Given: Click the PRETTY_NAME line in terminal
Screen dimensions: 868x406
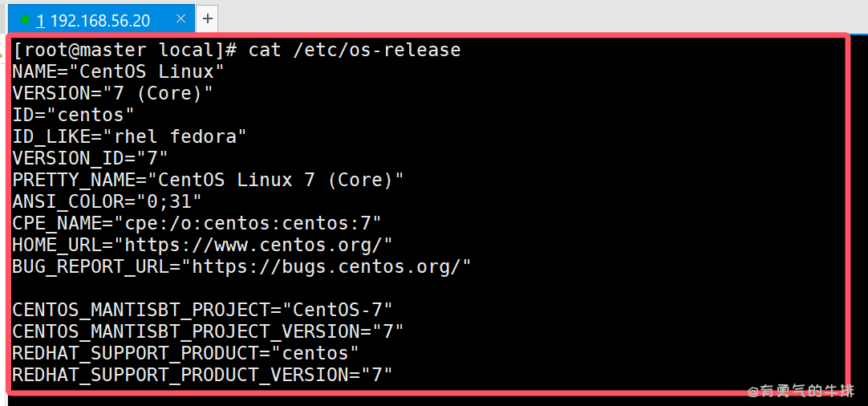Looking at the screenshot, I should click(x=208, y=180).
